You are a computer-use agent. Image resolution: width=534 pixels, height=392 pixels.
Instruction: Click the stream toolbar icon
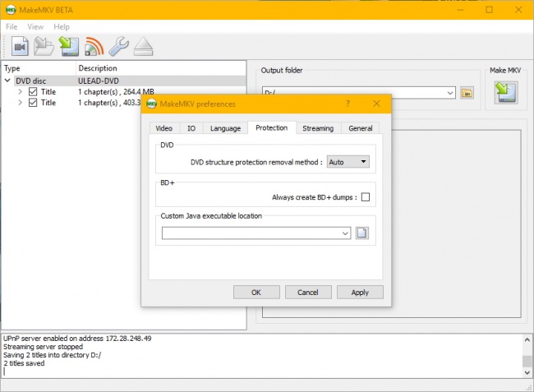94,46
